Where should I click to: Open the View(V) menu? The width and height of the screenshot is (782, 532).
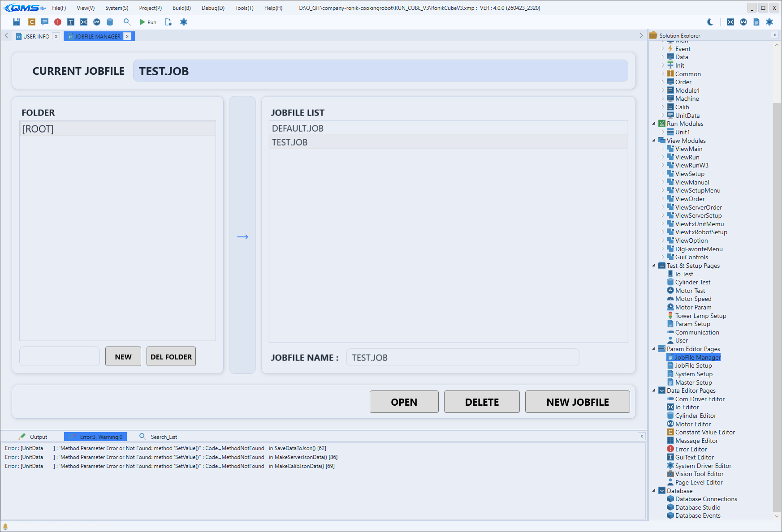(x=86, y=8)
